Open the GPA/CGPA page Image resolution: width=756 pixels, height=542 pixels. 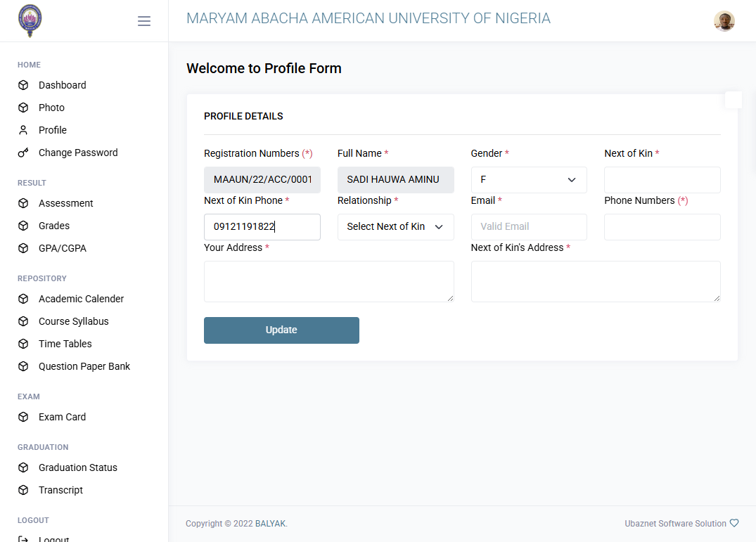tap(62, 248)
